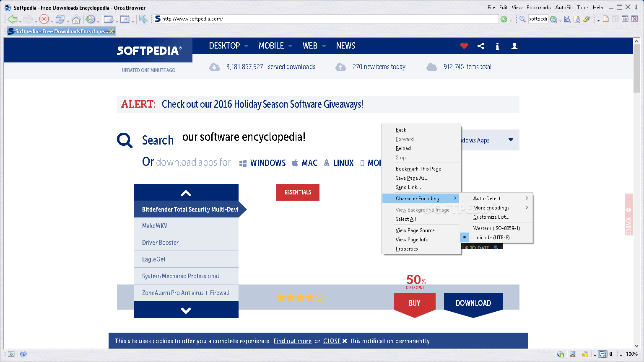Viewport: 644px width, 362px height.
Task: Open the Find out more cookie link
Action: coord(293,341)
